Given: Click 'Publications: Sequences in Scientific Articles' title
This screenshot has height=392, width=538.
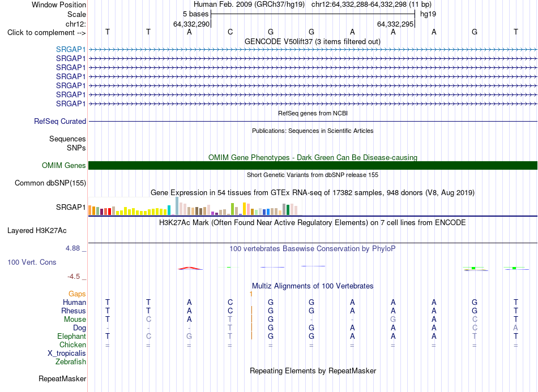Looking at the screenshot, I should click(313, 131).
